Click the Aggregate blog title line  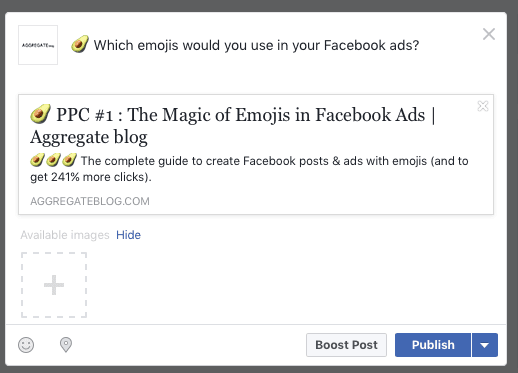(x=89, y=137)
